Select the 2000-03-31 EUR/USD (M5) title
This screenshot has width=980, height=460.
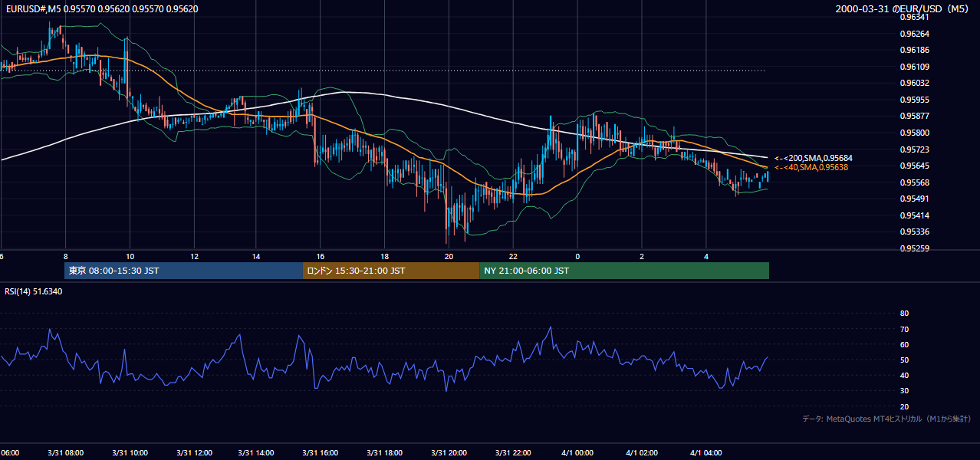coord(903,8)
